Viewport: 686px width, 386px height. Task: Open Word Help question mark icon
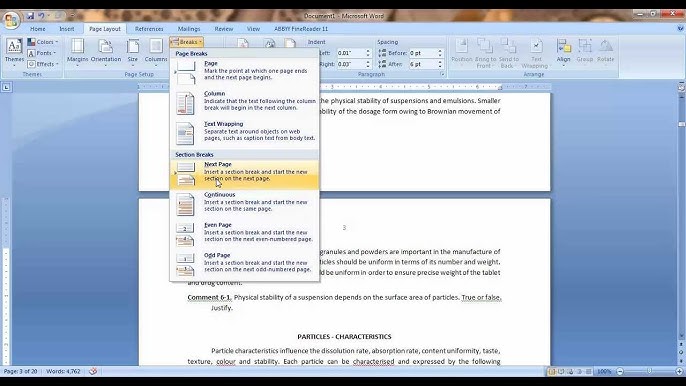tap(680, 28)
